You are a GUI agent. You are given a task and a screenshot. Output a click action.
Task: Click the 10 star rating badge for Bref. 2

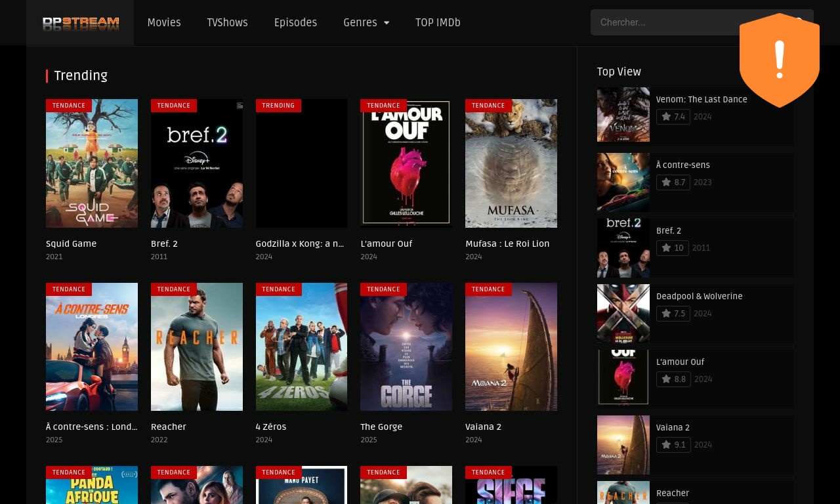[x=673, y=248]
